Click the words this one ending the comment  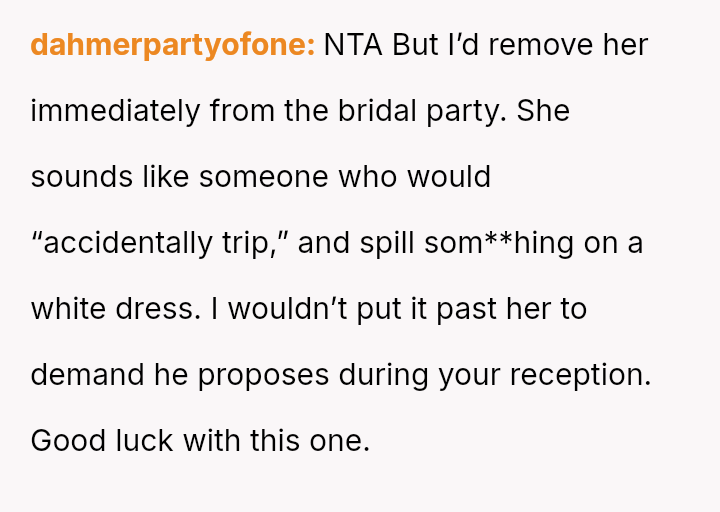310,441
